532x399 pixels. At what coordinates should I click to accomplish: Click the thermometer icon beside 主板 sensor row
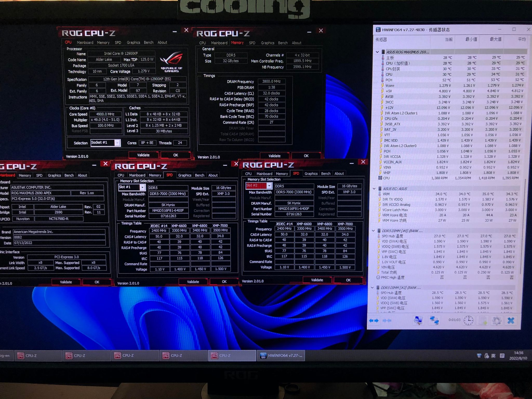(383, 58)
